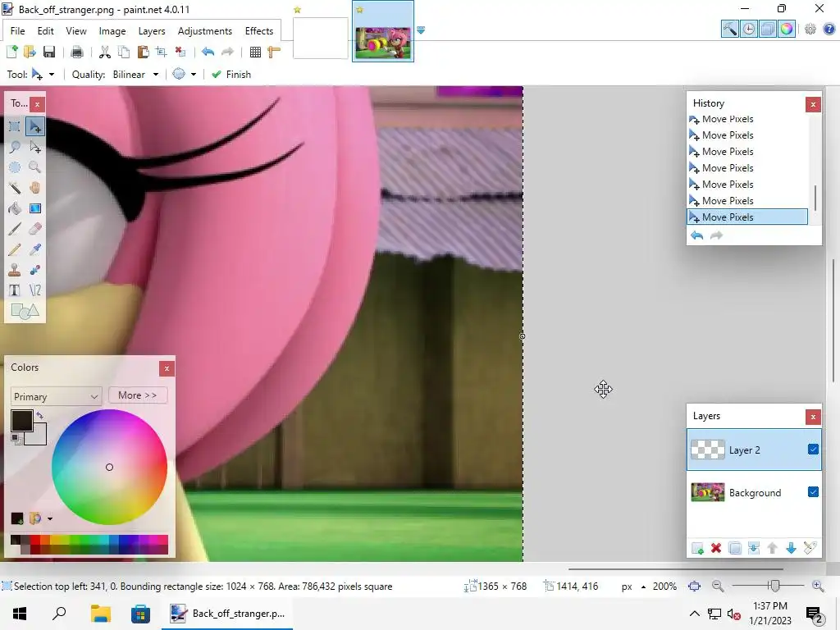Select the Pan hand tool
The height and width of the screenshot is (630, 840).
point(34,188)
